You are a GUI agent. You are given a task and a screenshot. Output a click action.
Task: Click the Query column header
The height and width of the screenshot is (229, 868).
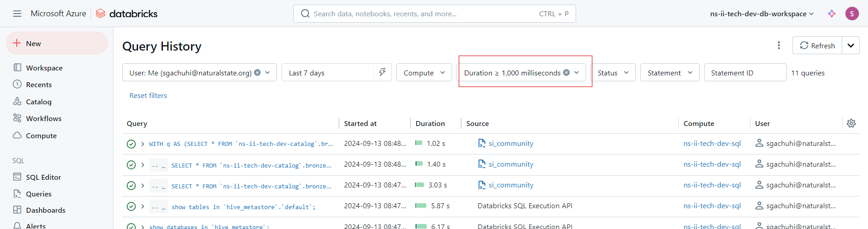tap(137, 123)
